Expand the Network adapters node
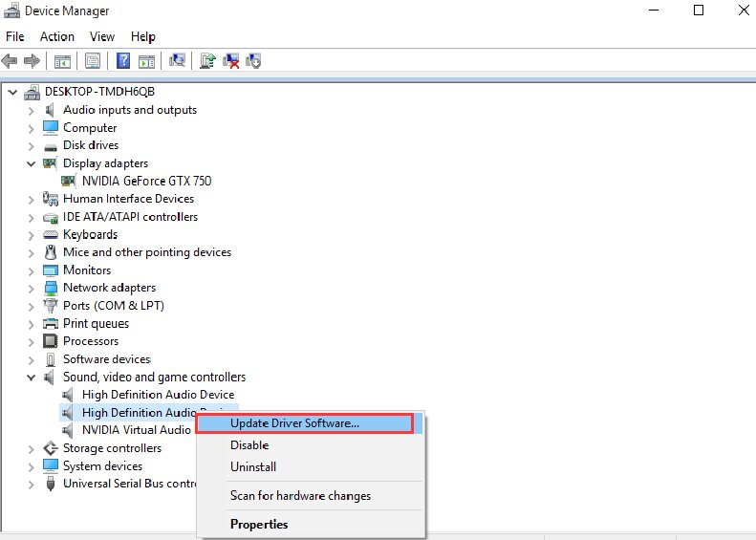The image size is (756, 540). 32,289
